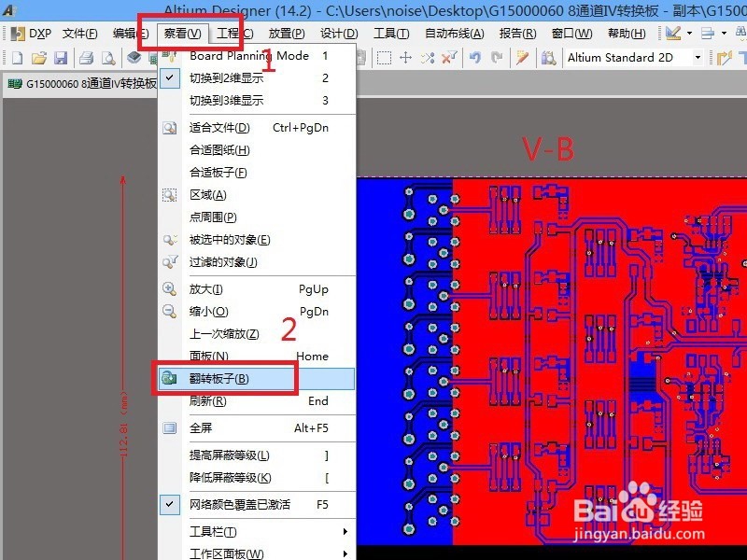The image size is (747, 560).
Task: Choose 切换到3维显示 menu entry
Action: pos(258,101)
